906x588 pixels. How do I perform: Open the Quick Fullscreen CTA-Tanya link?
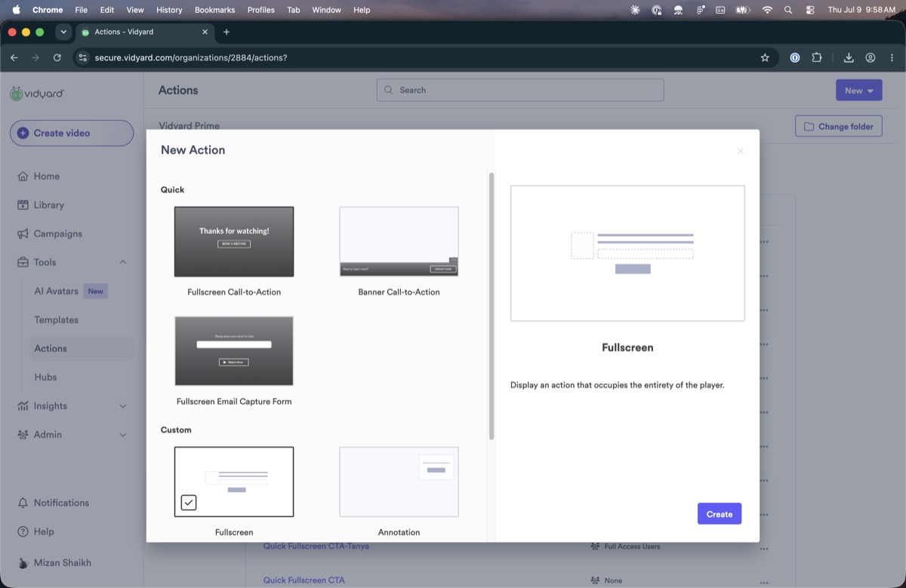tap(316, 546)
